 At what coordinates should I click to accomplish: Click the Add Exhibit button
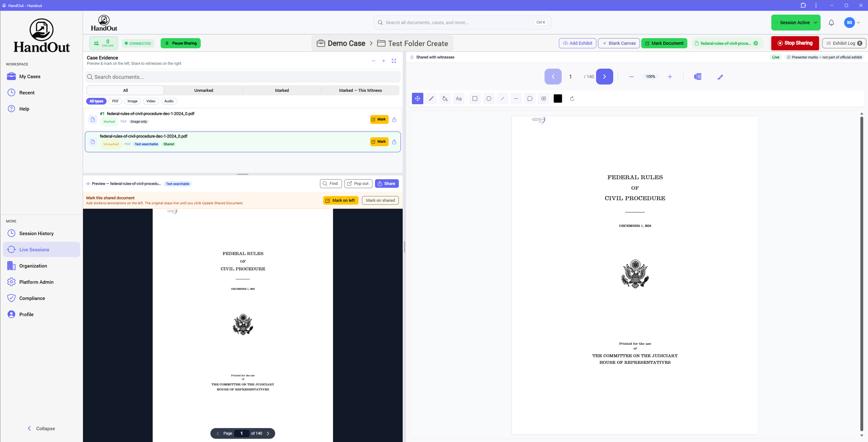(578, 43)
